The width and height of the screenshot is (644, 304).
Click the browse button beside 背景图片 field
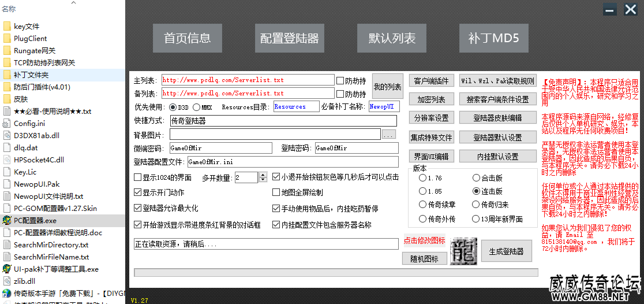(x=388, y=135)
